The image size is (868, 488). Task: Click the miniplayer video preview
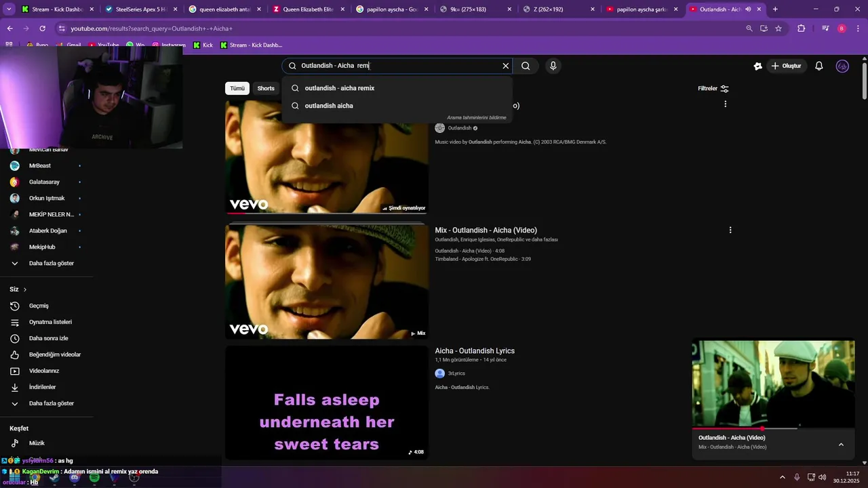click(773, 384)
